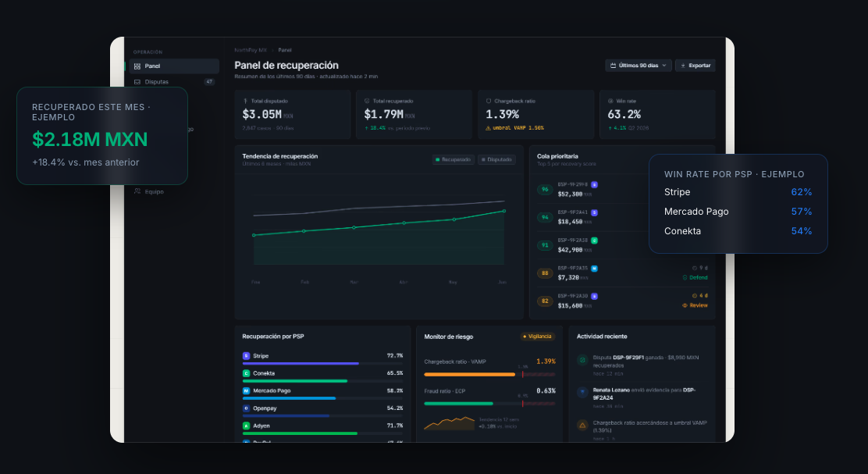This screenshot has width=868, height=474.
Task: Click the Conekta logo in Recuperación por PSP
Action: coord(247,373)
